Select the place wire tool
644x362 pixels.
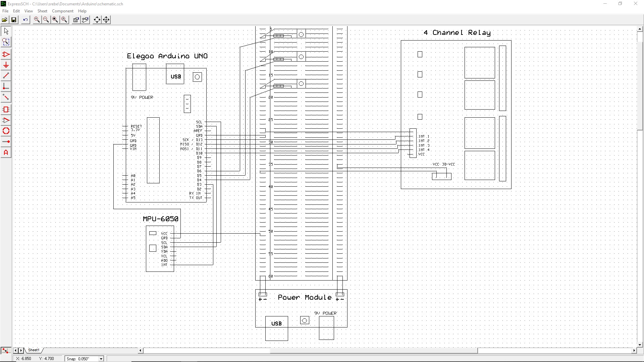pyautogui.click(x=6, y=75)
